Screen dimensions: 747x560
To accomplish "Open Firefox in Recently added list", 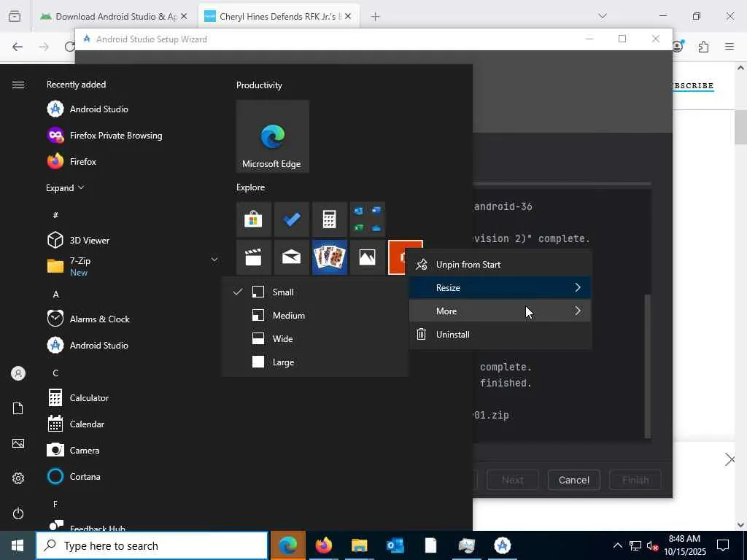I will [x=72, y=161].
